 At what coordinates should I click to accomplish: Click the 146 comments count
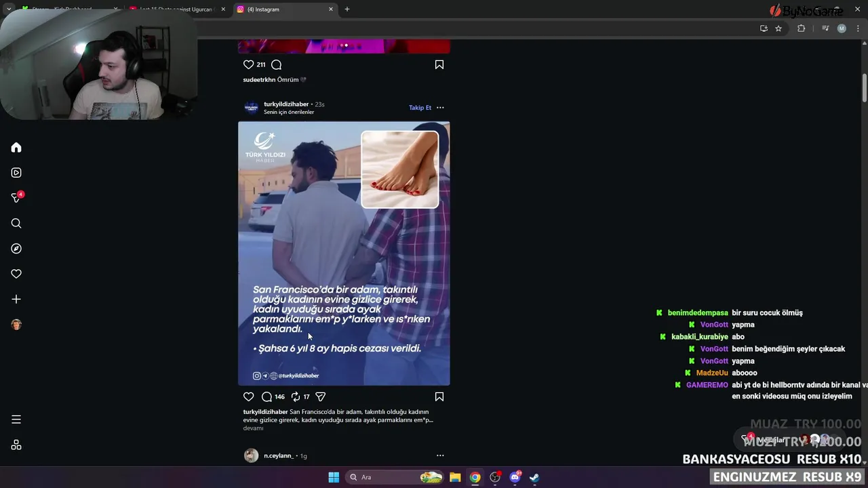(x=279, y=397)
